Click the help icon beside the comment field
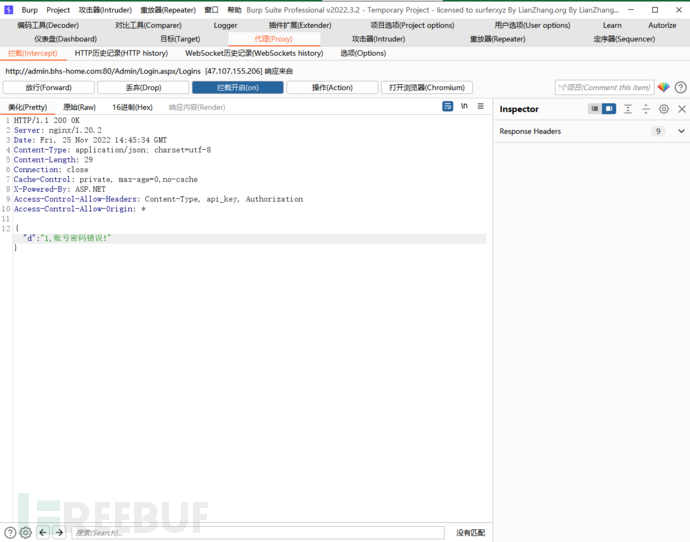The height and width of the screenshot is (542, 690). [680, 88]
